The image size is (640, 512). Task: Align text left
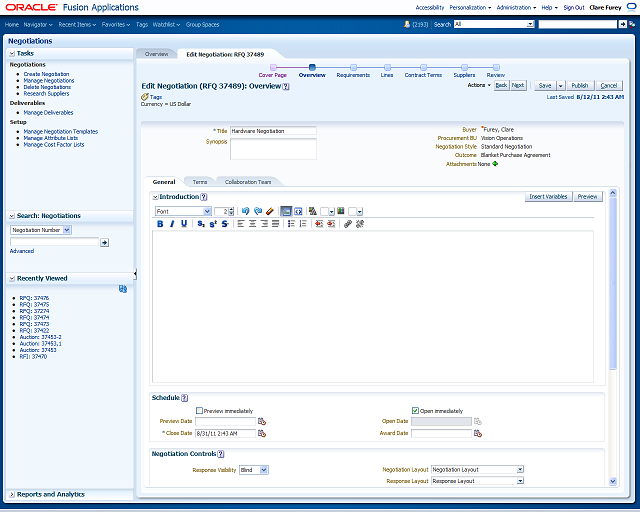pos(241,224)
